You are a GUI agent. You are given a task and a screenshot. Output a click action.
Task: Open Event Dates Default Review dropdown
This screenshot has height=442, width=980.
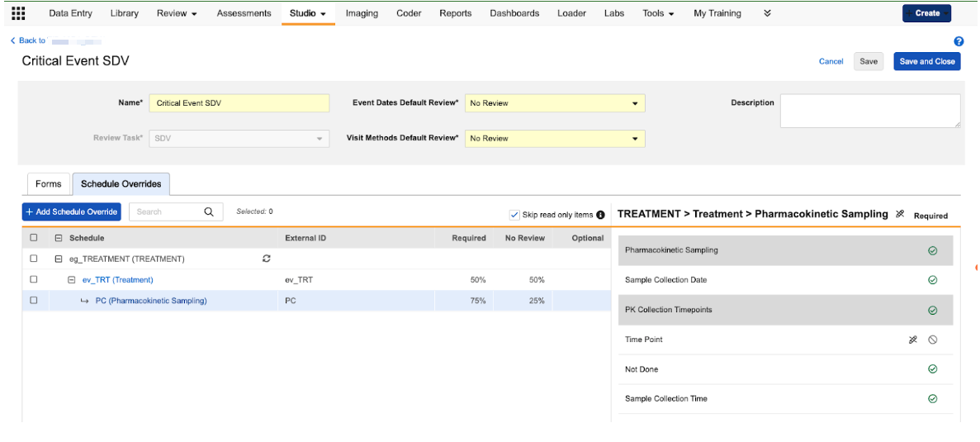point(555,103)
